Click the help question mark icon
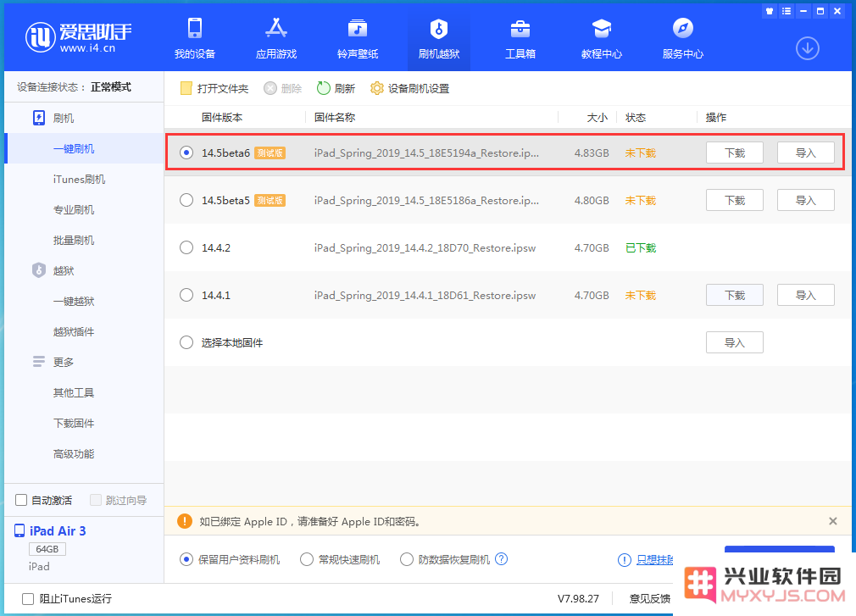Image resolution: width=856 pixels, height=616 pixels. [501, 558]
